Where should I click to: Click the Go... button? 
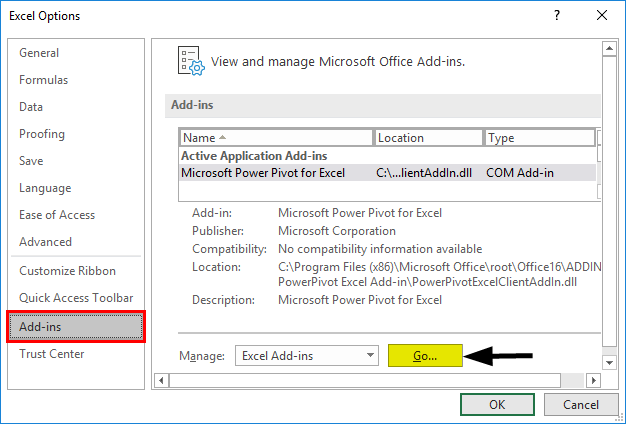[x=425, y=356]
